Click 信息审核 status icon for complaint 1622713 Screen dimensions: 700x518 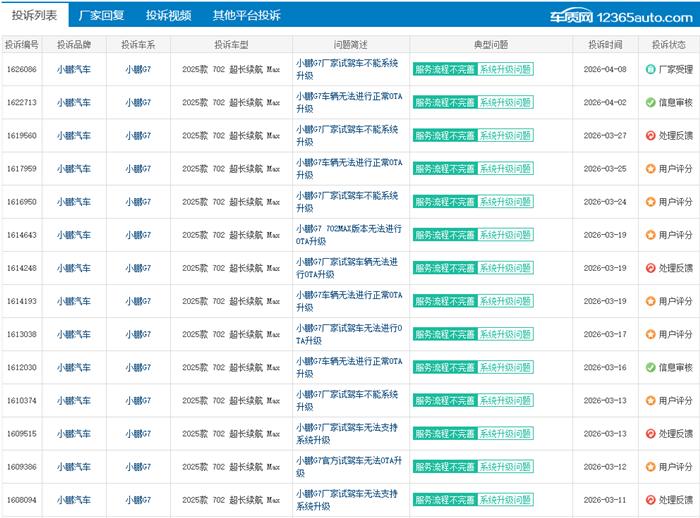coord(650,102)
